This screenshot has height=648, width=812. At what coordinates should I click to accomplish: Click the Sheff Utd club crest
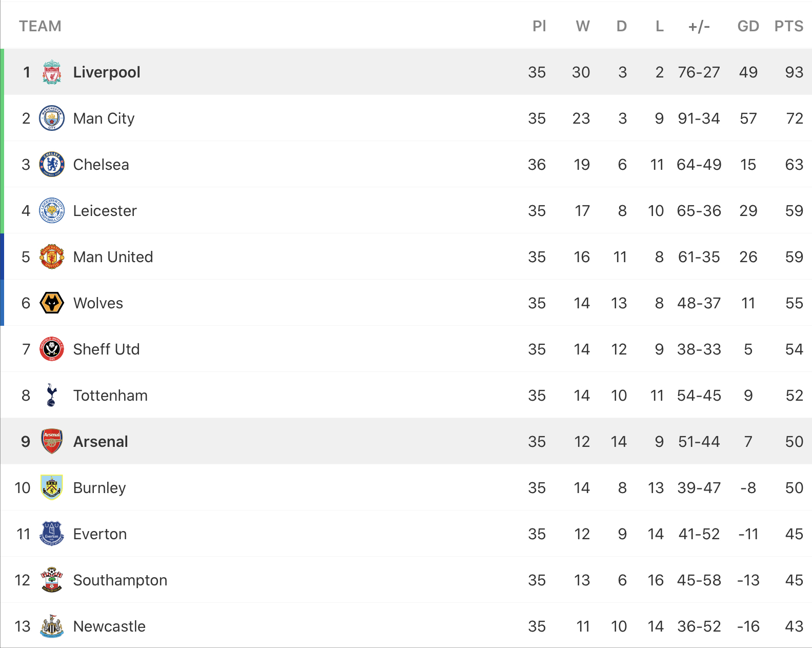tap(52, 349)
